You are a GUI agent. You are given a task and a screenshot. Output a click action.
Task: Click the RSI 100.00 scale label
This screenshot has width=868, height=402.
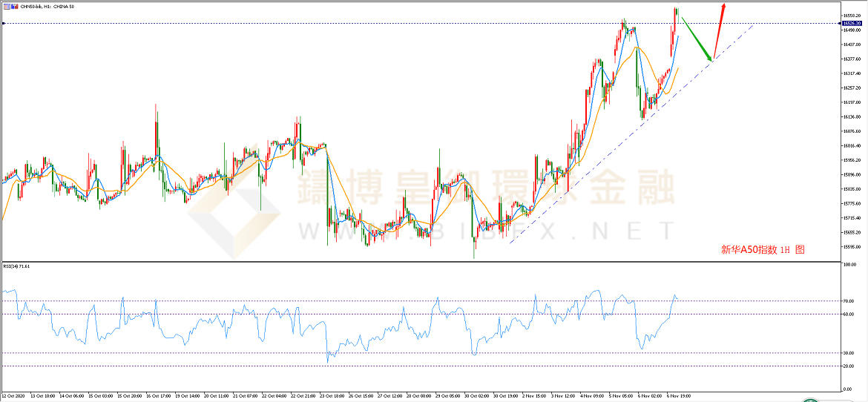pos(851,266)
